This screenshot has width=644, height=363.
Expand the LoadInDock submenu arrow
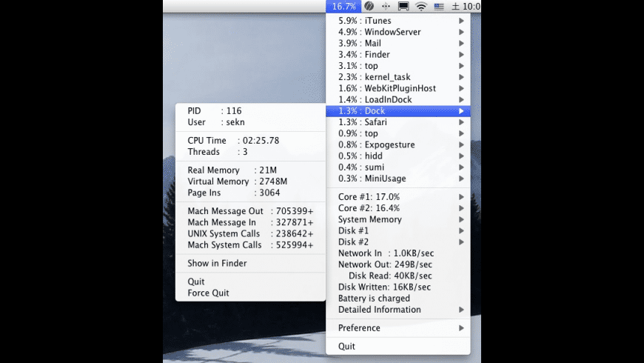coord(461,99)
